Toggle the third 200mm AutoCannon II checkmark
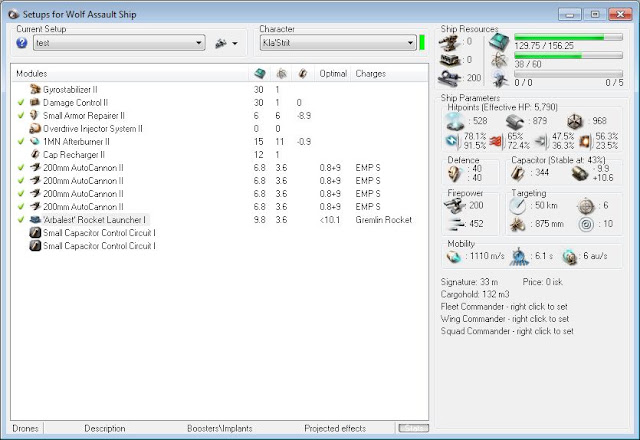Viewport: 640px width, 440px height. [x=21, y=194]
